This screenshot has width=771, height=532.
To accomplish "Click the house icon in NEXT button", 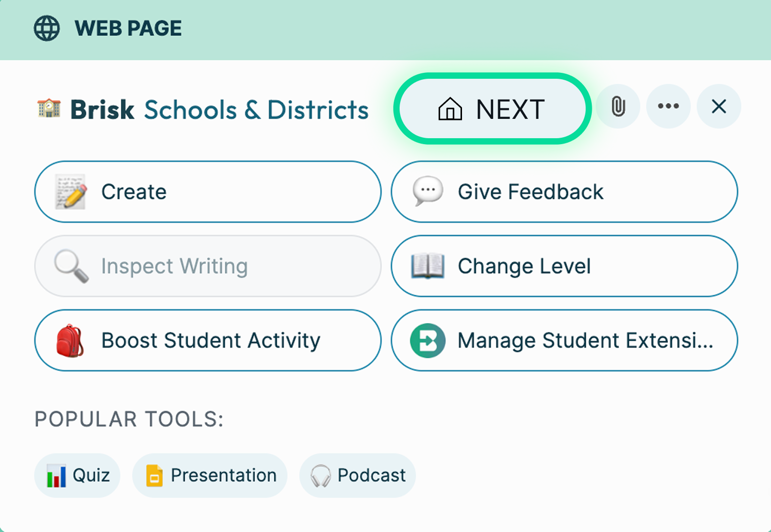I will (450, 109).
